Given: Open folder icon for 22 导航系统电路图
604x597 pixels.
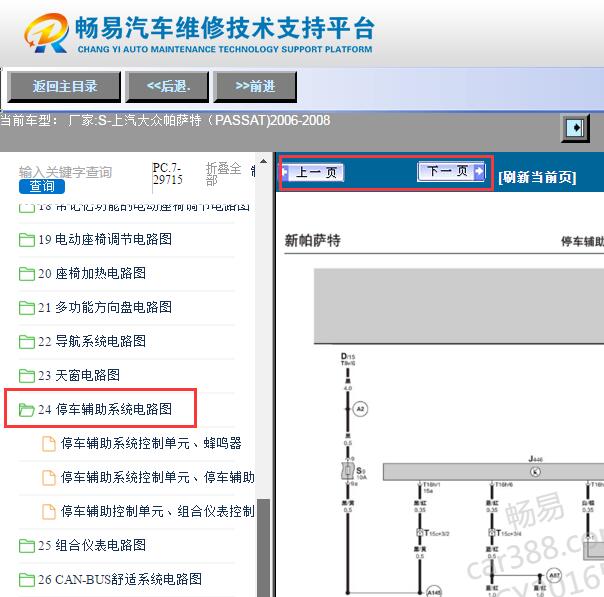Looking at the screenshot, I should point(27,342).
